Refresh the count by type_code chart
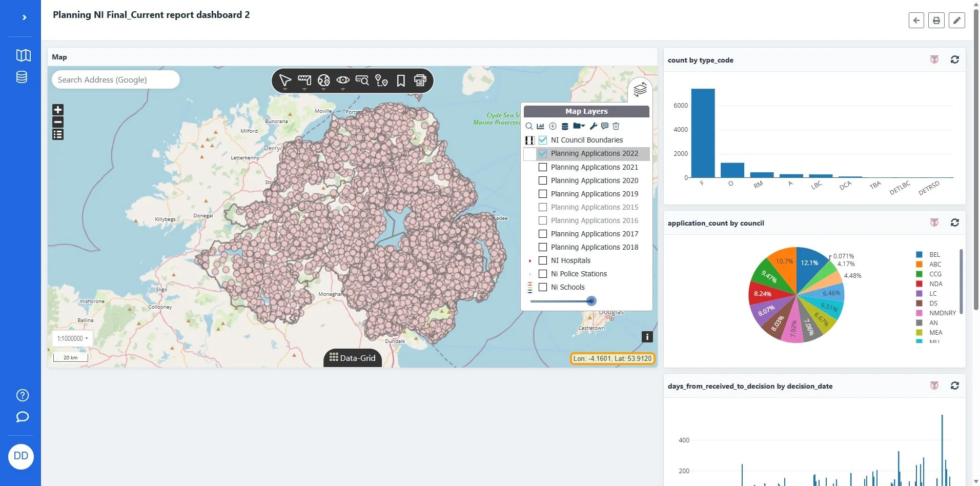Screen dimensions: 980x486 (954, 60)
